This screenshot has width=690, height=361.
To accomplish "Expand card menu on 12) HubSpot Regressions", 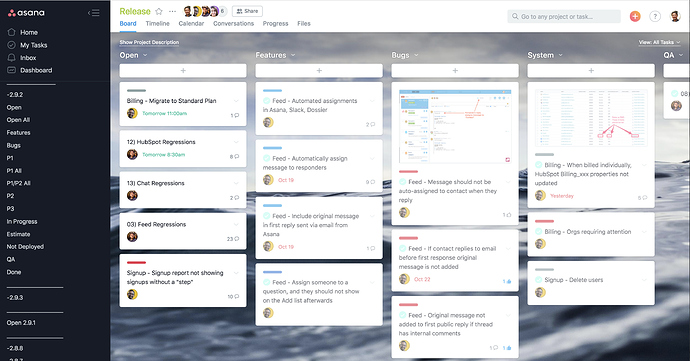I will pyautogui.click(x=236, y=142).
